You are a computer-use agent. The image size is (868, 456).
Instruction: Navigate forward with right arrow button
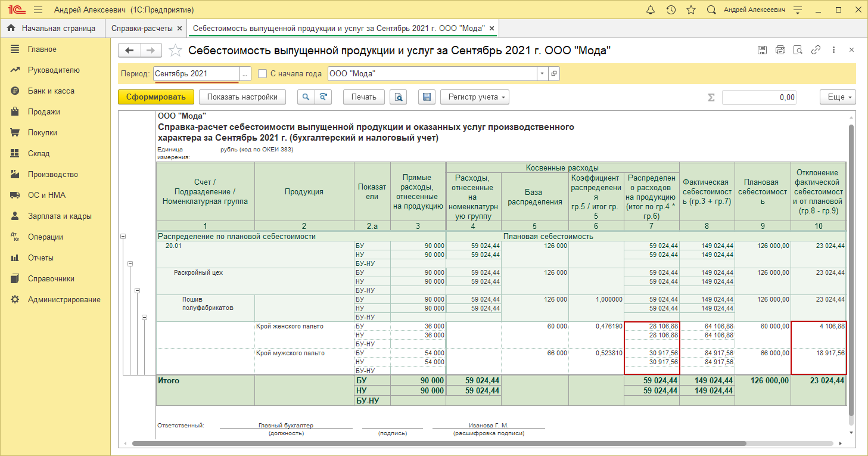pyautogui.click(x=151, y=51)
